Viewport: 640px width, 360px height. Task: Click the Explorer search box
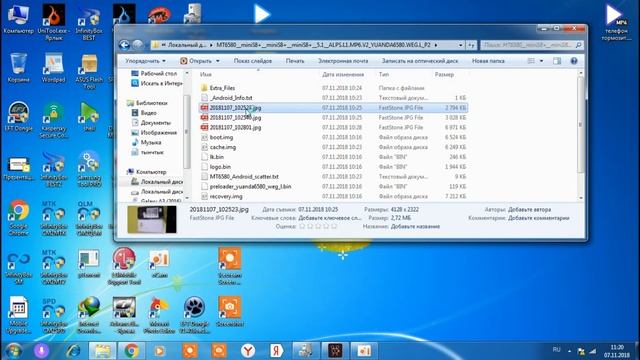pyautogui.click(x=531, y=45)
